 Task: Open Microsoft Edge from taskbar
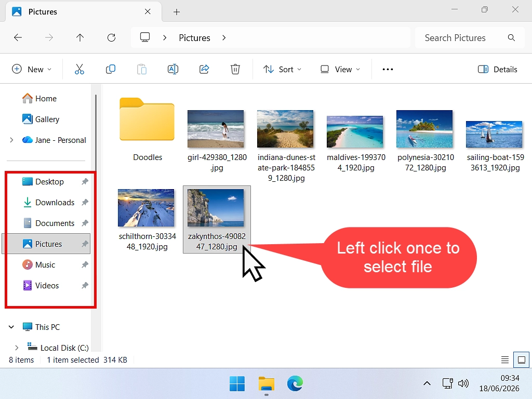(x=295, y=384)
